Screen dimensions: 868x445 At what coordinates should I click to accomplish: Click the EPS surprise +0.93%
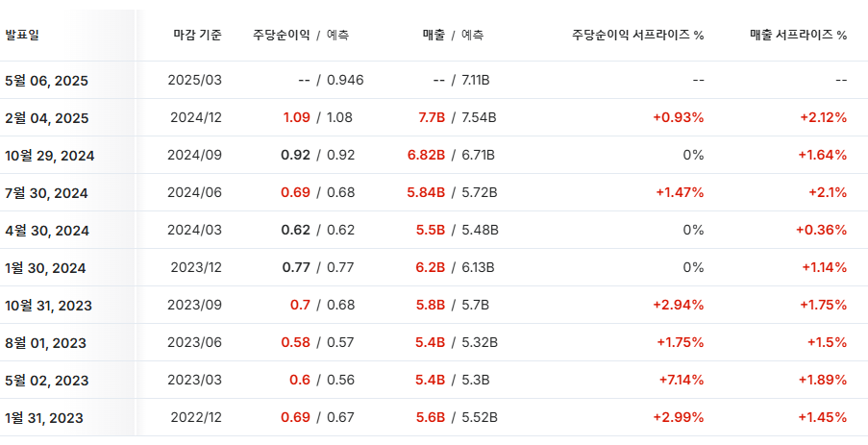pyautogui.click(x=678, y=118)
